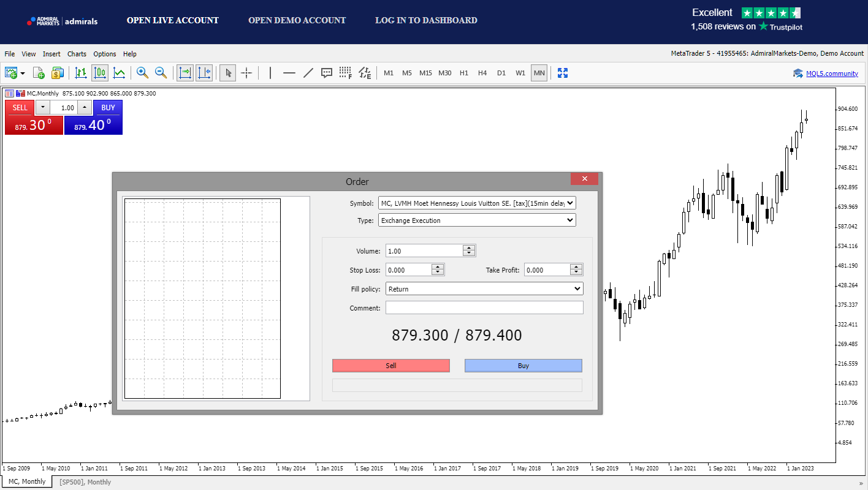Select the text comment bubble tool
Screen dimensions: 868x490
click(x=327, y=73)
